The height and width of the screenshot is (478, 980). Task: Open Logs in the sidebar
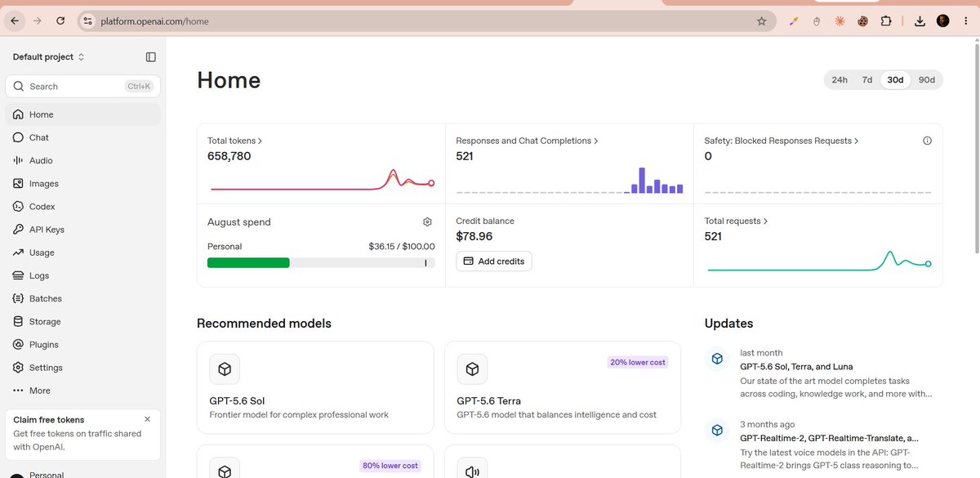(x=83, y=275)
